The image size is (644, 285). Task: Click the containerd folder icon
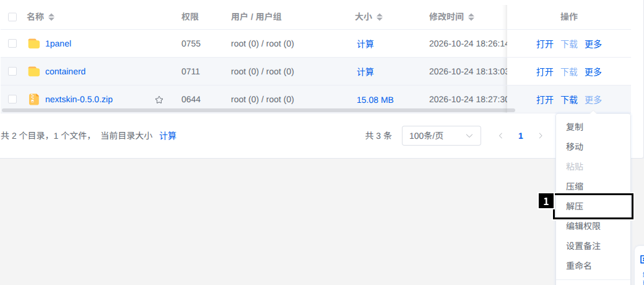(33, 71)
